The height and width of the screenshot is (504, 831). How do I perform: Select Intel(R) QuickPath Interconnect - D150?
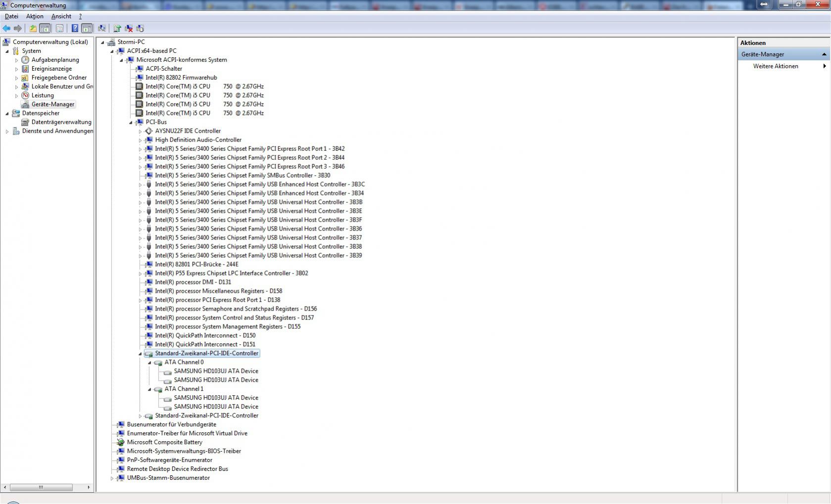coord(205,336)
